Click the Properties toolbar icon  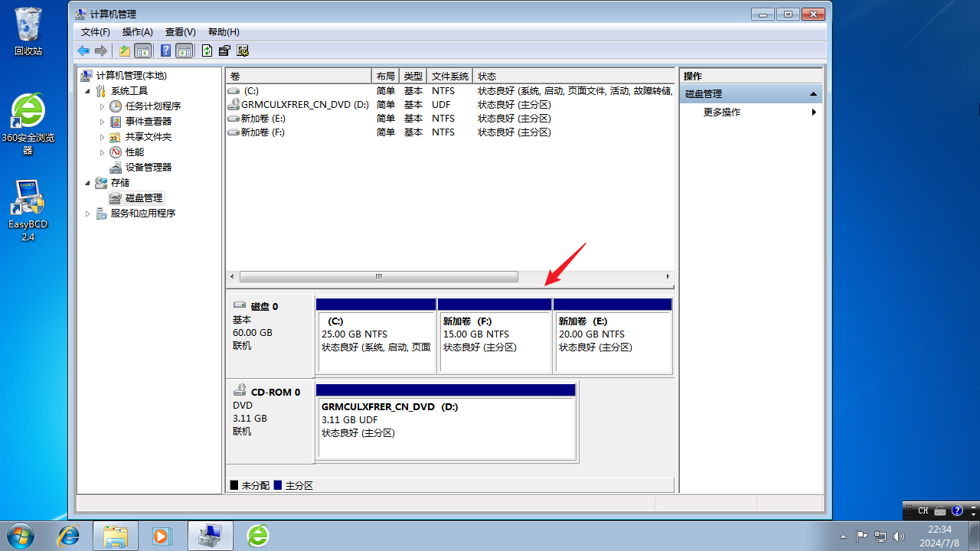[x=224, y=51]
